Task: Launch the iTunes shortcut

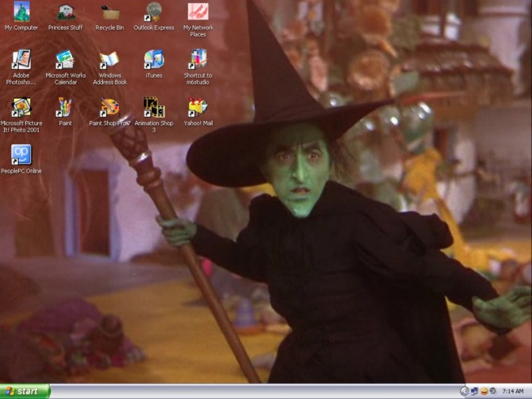Action: tap(154, 64)
